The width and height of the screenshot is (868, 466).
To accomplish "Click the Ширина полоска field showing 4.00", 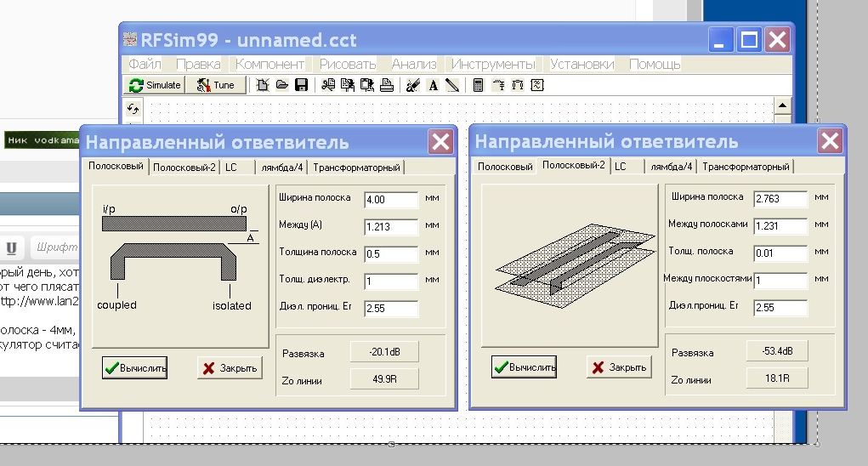I will point(391,200).
